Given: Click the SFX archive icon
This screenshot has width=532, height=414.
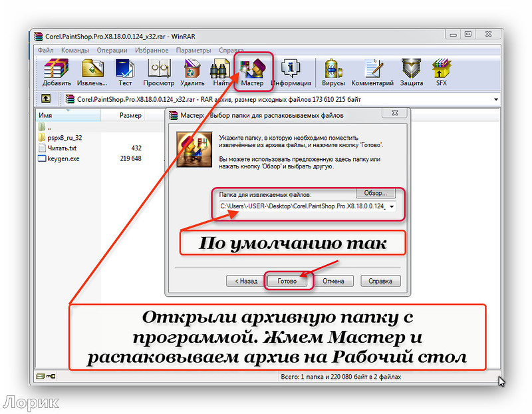Looking at the screenshot, I should pyautogui.click(x=441, y=72).
